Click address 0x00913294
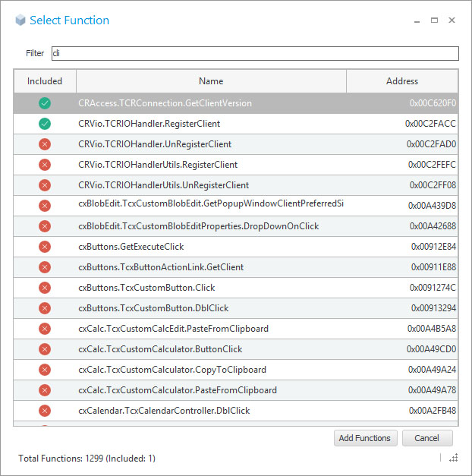Image resolution: width=472 pixels, height=476 pixels. (x=433, y=308)
